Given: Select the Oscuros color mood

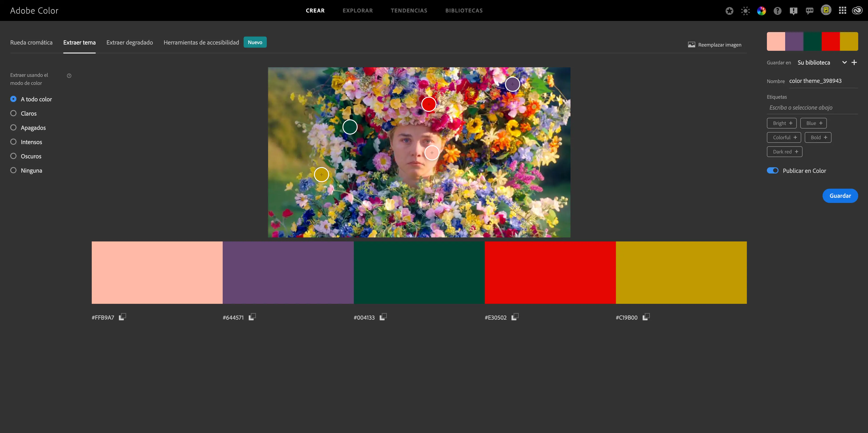Looking at the screenshot, I should tap(14, 156).
